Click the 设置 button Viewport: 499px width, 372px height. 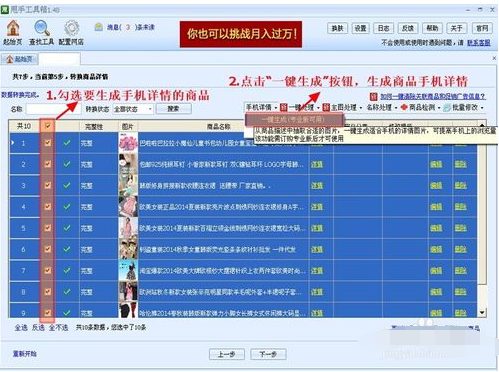pyautogui.click(x=360, y=29)
